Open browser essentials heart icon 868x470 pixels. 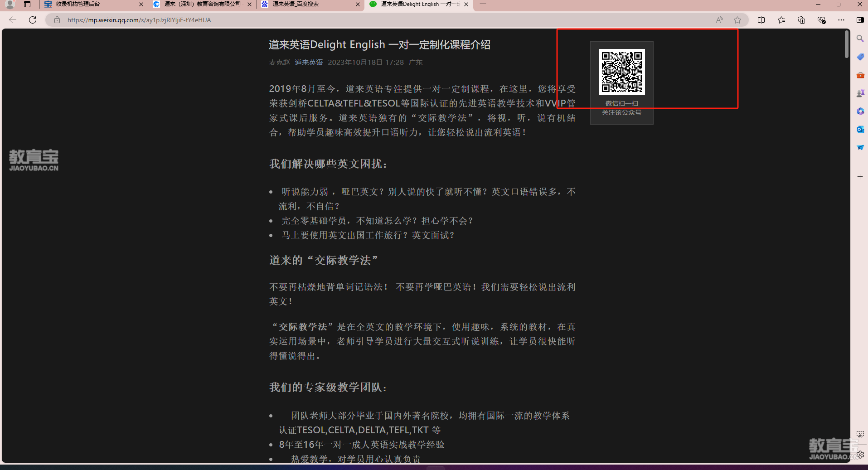(821, 20)
